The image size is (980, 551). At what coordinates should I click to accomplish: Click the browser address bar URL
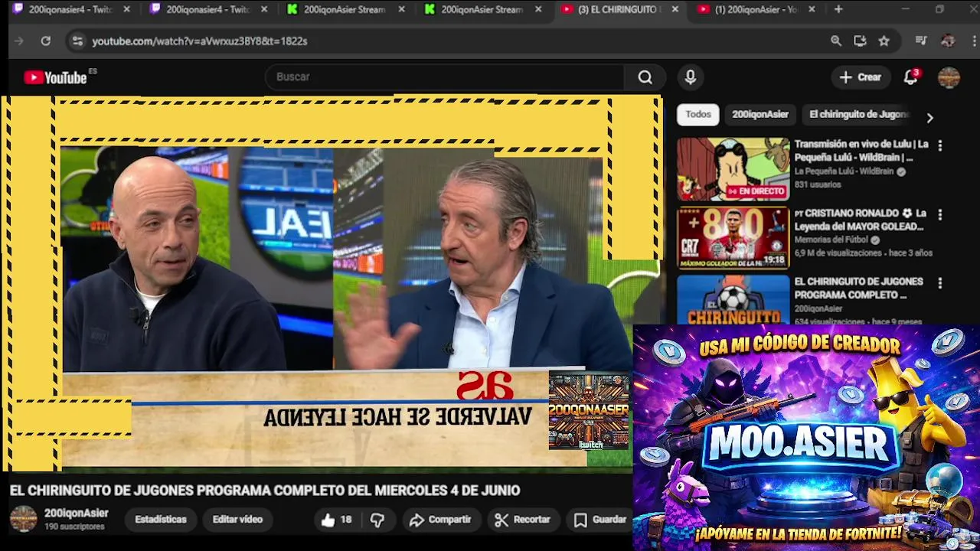click(200, 41)
